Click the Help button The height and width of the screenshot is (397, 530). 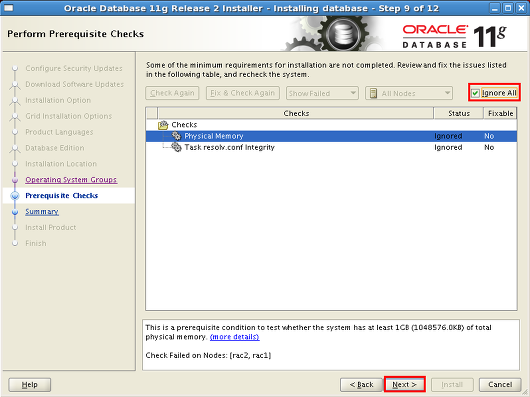pyautogui.click(x=30, y=384)
